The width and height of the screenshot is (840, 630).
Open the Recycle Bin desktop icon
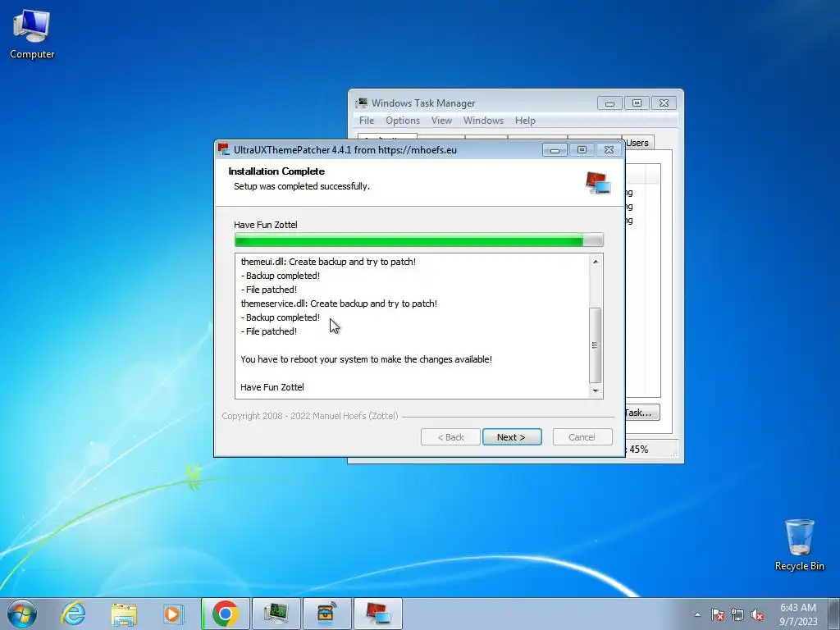[x=799, y=545]
